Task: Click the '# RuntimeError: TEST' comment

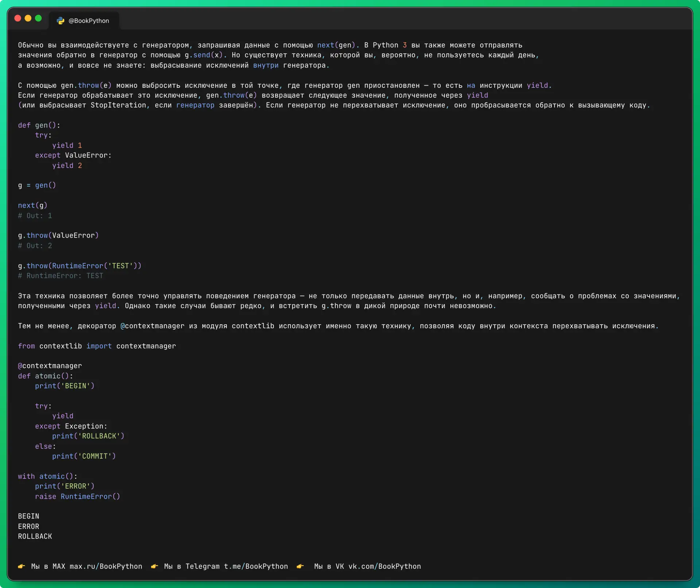Action: click(61, 276)
